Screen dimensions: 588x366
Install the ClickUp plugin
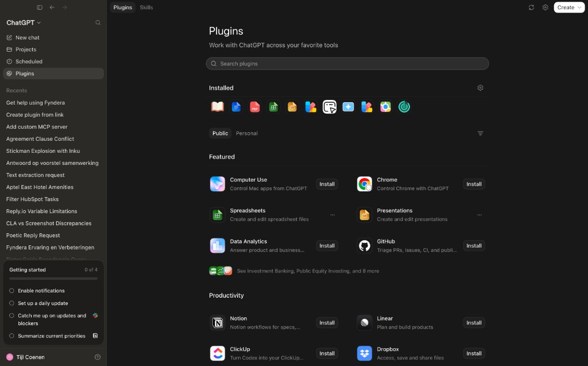(327, 353)
